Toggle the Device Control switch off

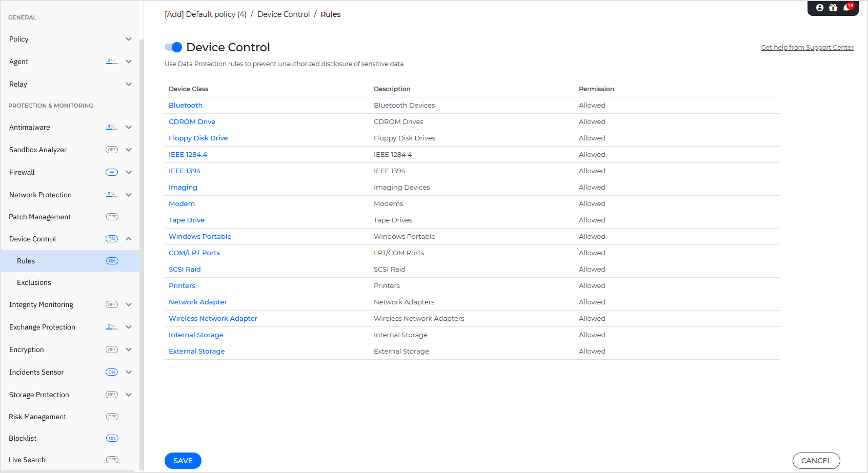[173, 47]
